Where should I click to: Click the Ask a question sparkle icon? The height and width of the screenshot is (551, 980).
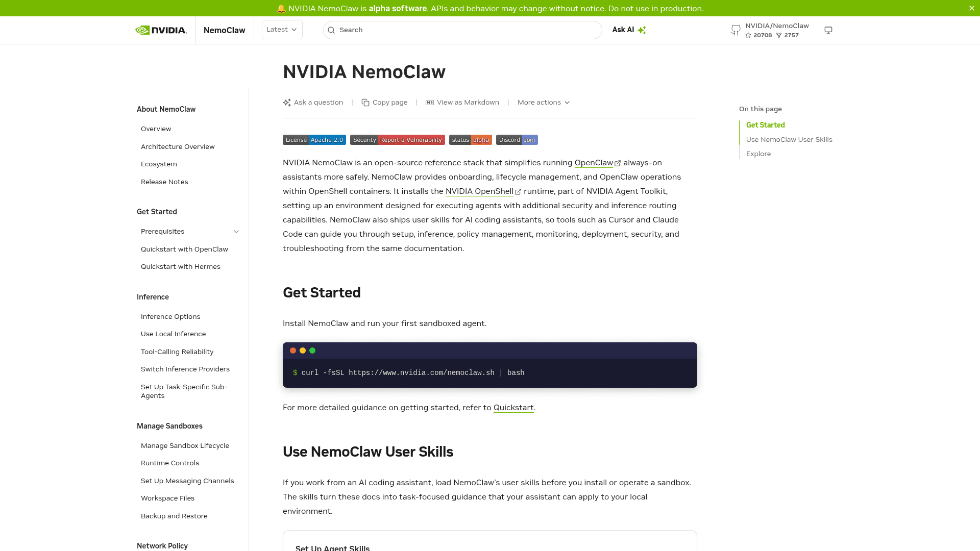point(287,103)
